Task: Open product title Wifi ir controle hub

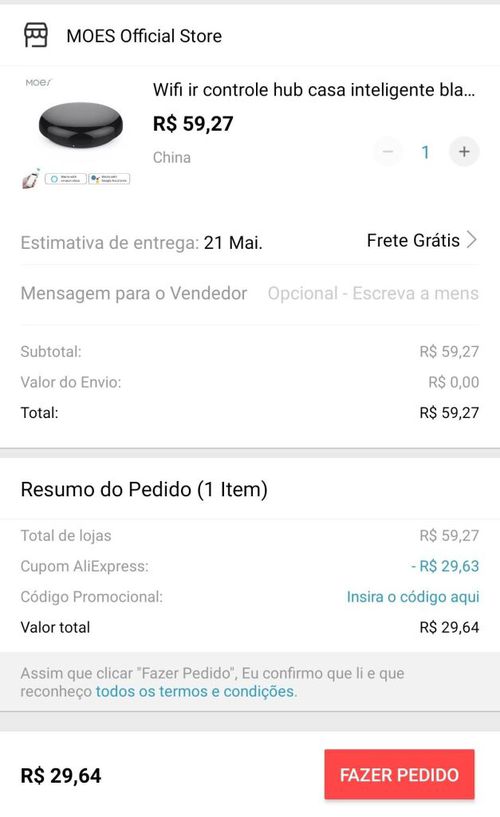Action: pos(314,90)
